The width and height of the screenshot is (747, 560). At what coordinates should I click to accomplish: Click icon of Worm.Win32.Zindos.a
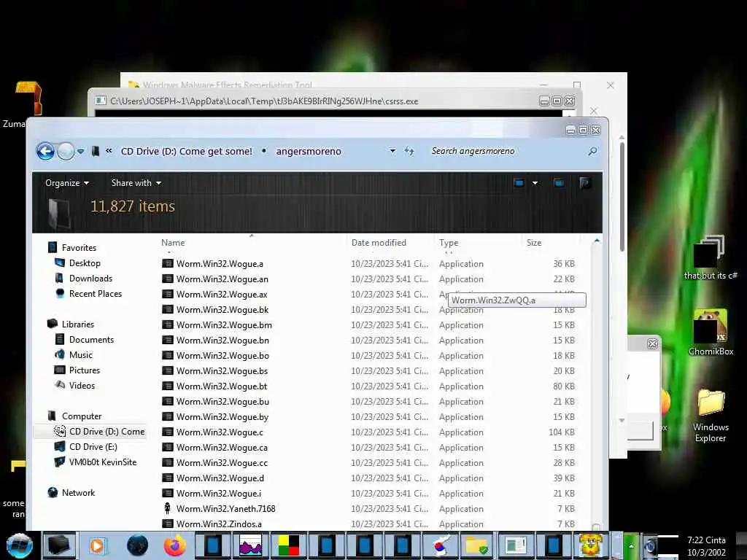(x=167, y=524)
